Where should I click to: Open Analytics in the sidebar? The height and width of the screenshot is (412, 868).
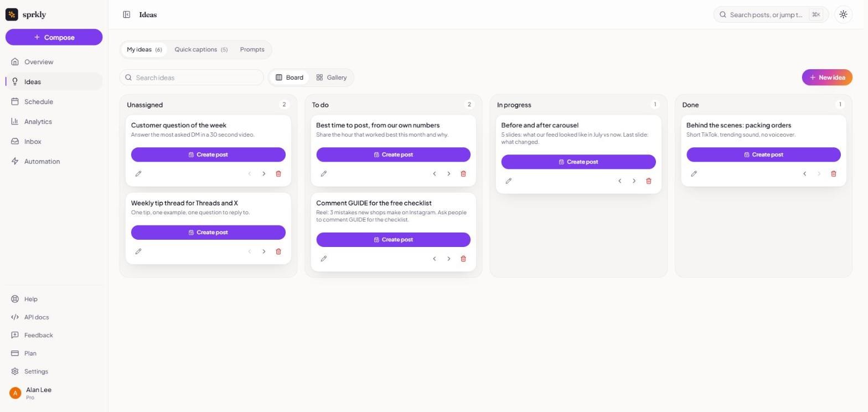click(x=54, y=122)
